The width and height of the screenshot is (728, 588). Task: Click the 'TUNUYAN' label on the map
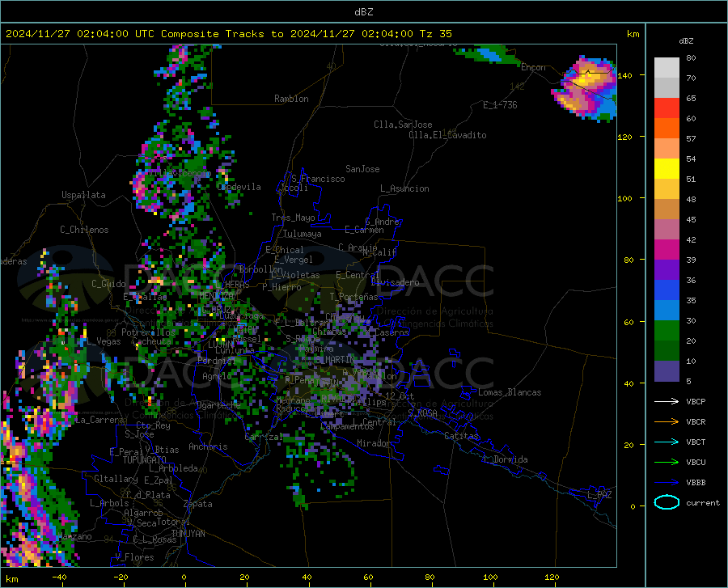188,534
